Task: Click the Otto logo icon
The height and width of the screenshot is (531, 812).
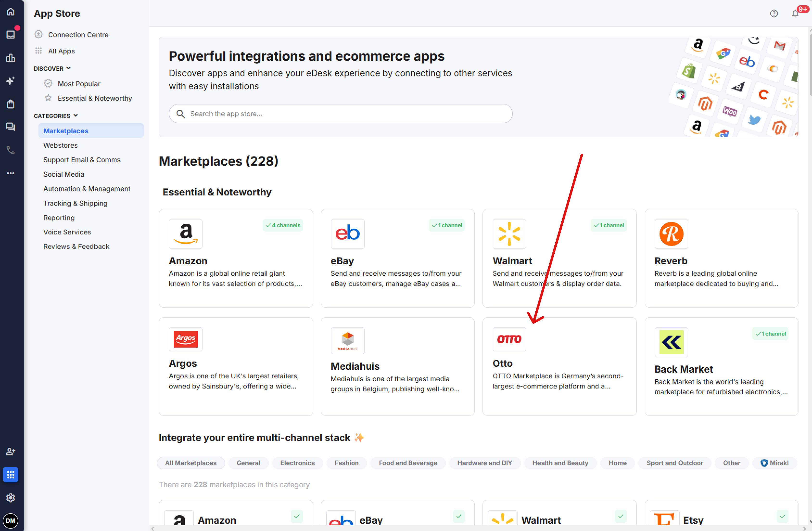Action: (x=509, y=339)
